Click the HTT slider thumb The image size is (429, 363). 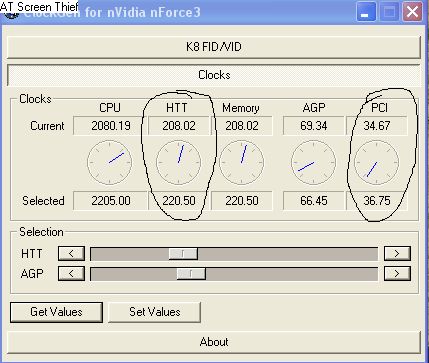coord(183,254)
